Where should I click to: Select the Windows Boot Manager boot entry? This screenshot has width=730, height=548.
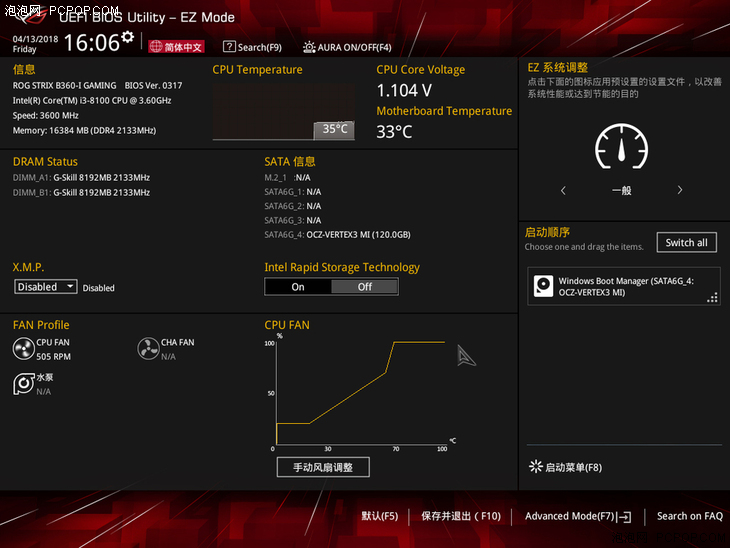point(623,286)
